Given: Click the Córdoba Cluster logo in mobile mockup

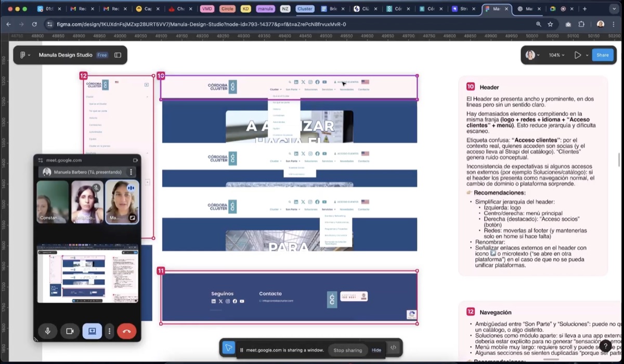Looking at the screenshot, I should click(x=98, y=85).
